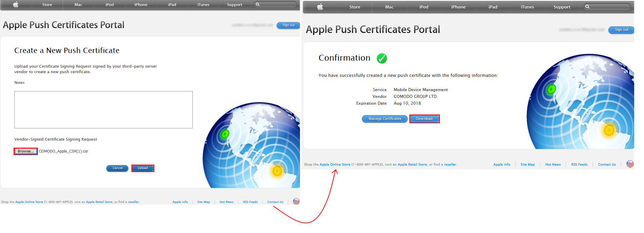Cancel the new push certificate creation
The width and height of the screenshot is (644, 233).
tap(117, 168)
